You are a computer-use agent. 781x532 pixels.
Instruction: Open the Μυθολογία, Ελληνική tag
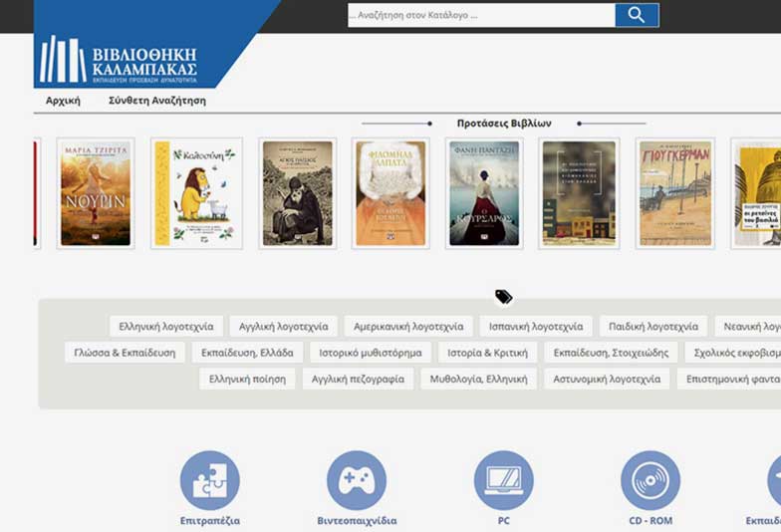point(478,379)
